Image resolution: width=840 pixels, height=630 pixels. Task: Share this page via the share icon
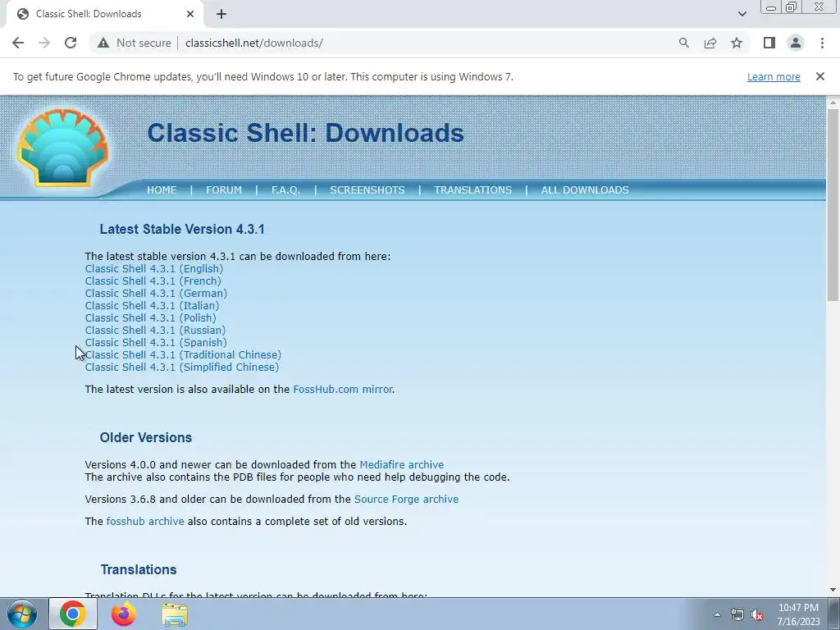[x=710, y=43]
